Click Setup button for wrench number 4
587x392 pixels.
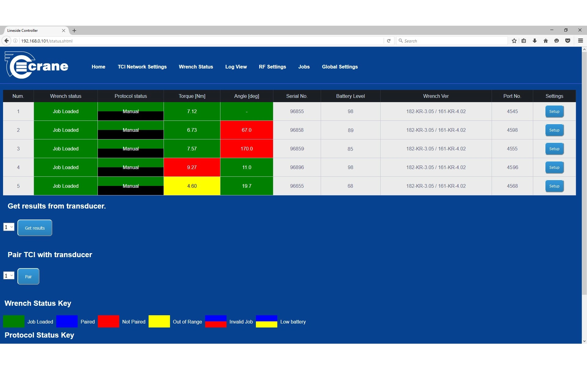[554, 167]
